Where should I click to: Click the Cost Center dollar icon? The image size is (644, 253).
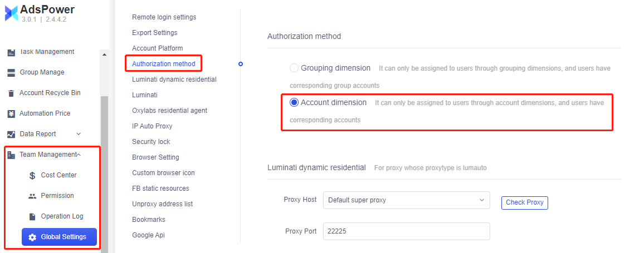[x=32, y=175]
